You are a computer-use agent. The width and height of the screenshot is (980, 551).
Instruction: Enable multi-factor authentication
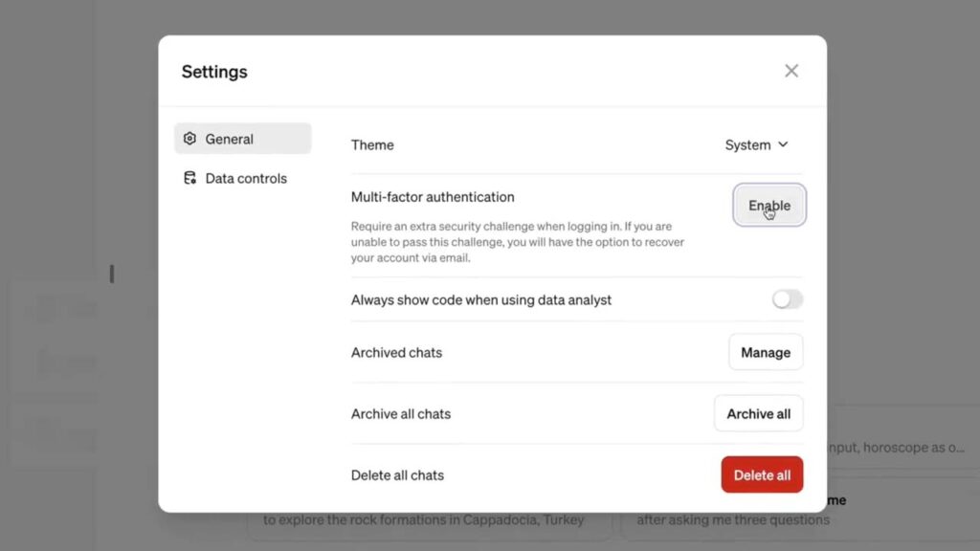(768, 205)
